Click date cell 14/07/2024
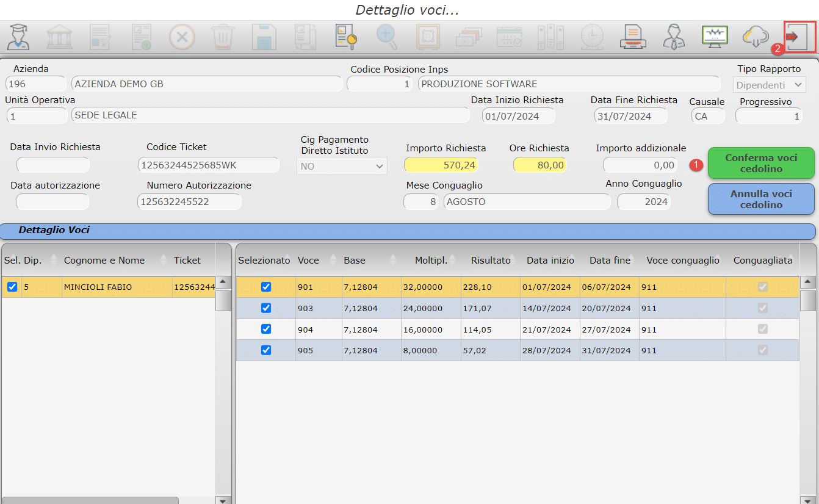Viewport: 819px width, 504px height. (550, 308)
